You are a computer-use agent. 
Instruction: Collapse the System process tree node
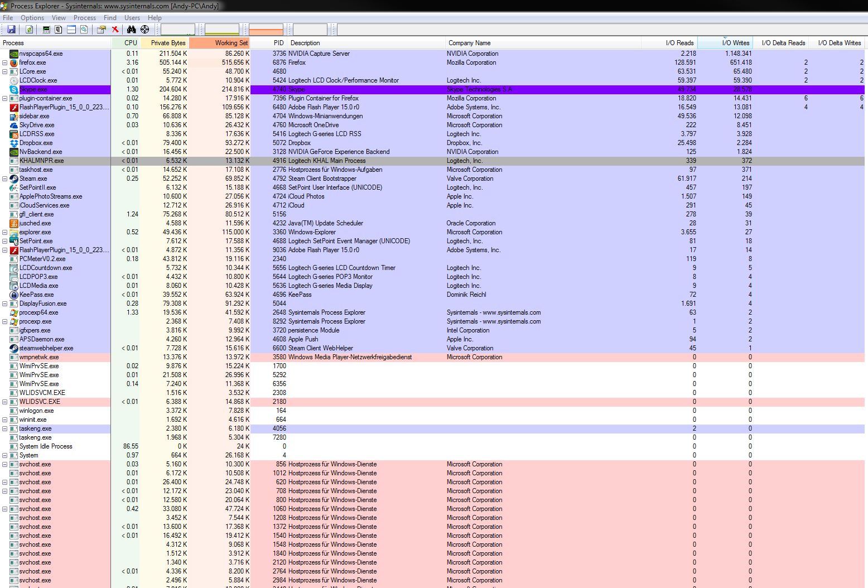click(x=4, y=455)
